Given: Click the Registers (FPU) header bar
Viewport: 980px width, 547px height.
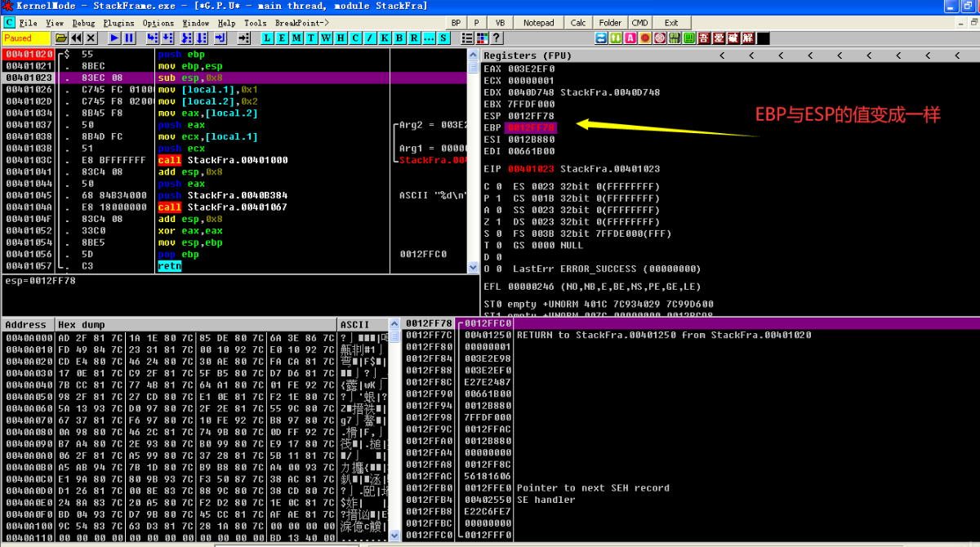Looking at the screenshot, I should (x=730, y=56).
